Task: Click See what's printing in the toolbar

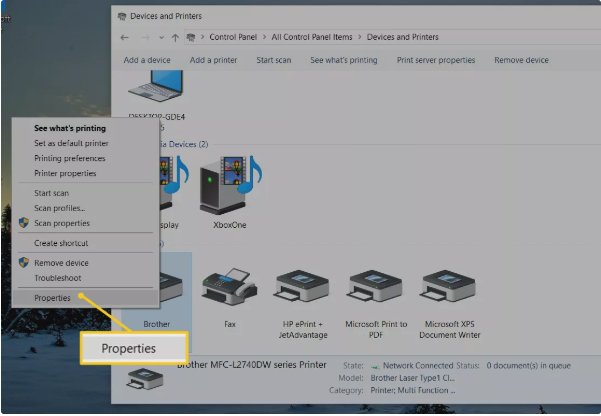Action: [344, 60]
